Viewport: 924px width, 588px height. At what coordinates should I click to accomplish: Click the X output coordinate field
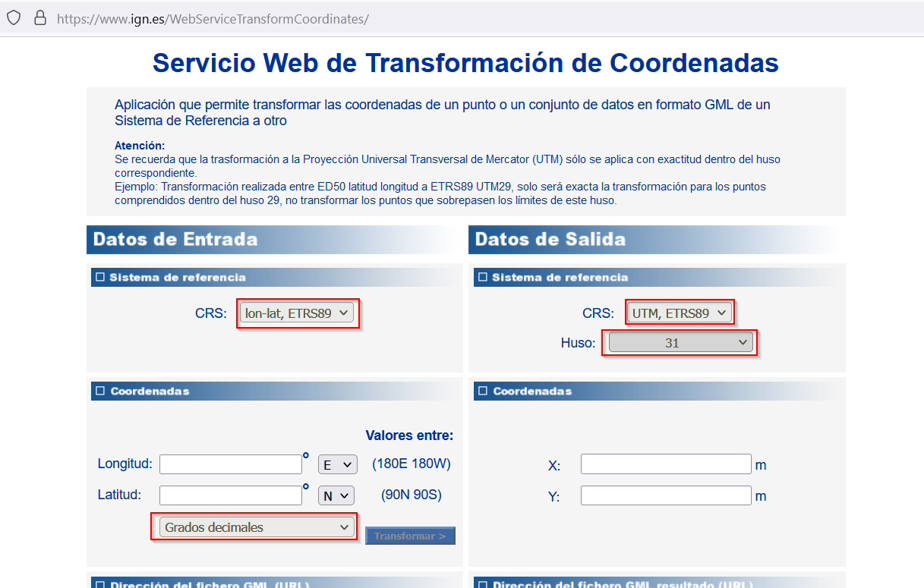coord(666,464)
